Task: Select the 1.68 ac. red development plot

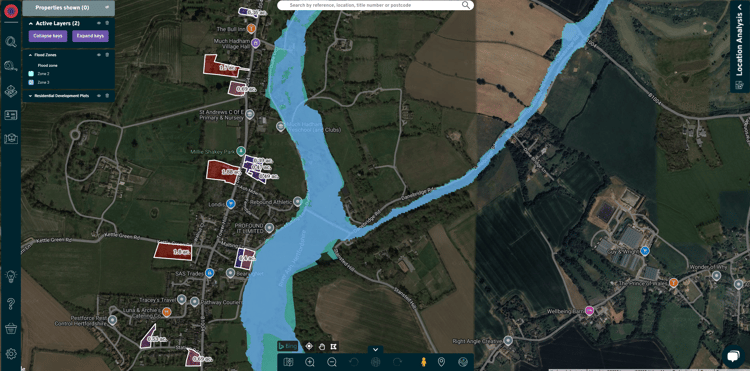Action: click(x=223, y=171)
